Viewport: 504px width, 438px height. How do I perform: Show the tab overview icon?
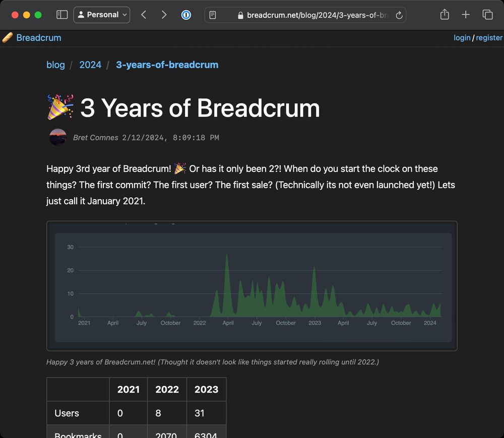tap(487, 15)
